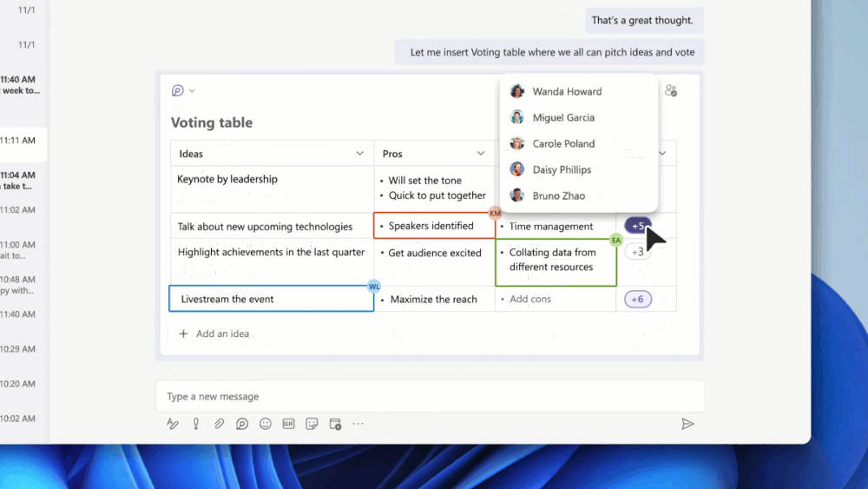Expand the Pros column dropdown chevron
This screenshot has width=868, height=489.
[x=481, y=154]
